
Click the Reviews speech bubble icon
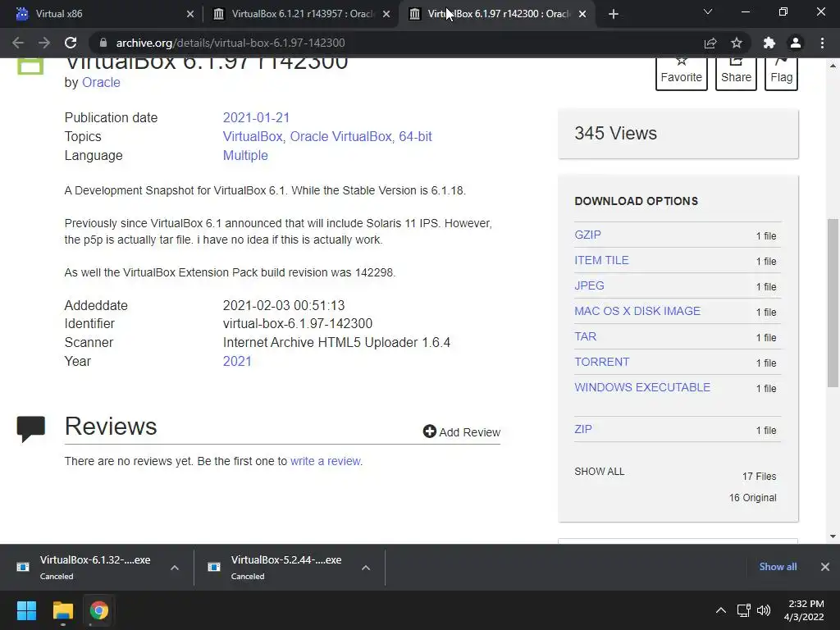tap(30, 428)
